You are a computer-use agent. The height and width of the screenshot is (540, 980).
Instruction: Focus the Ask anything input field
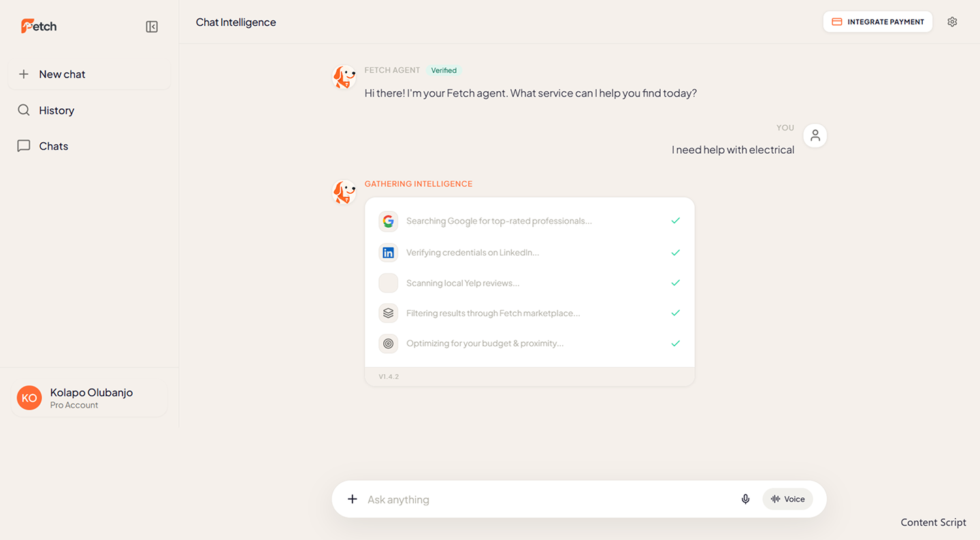click(x=548, y=499)
